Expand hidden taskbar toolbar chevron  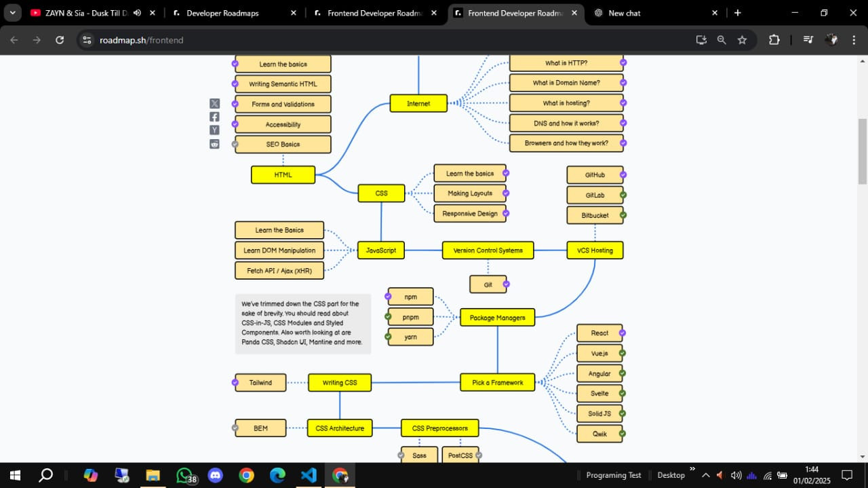tap(692, 468)
